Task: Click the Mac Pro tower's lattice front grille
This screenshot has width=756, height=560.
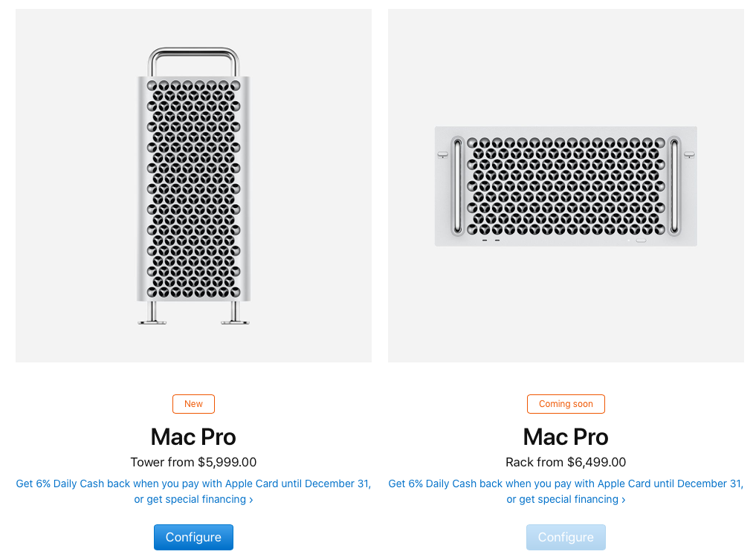Action: coord(193,189)
